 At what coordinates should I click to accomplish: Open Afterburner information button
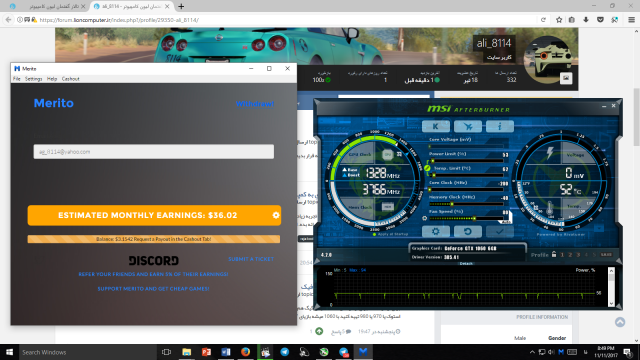point(500,126)
